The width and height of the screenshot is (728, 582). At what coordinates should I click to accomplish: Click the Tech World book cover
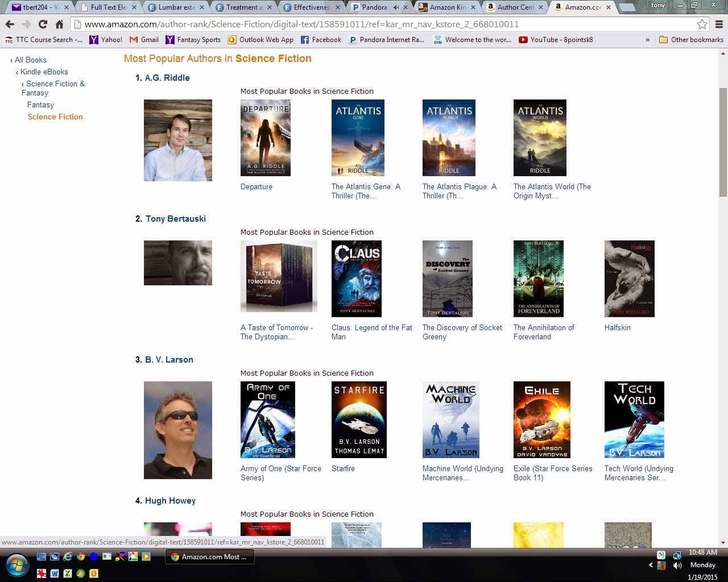(634, 419)
